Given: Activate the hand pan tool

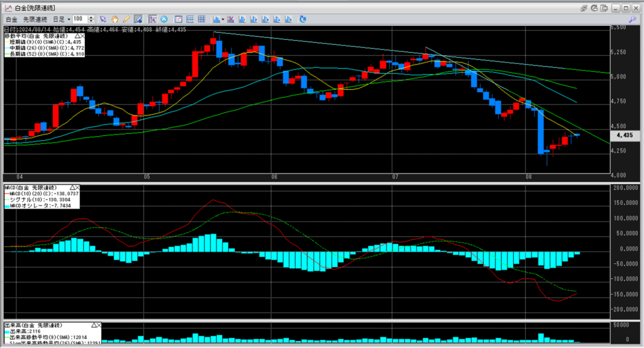Looking at the screenshot, I should click(115, 19).
